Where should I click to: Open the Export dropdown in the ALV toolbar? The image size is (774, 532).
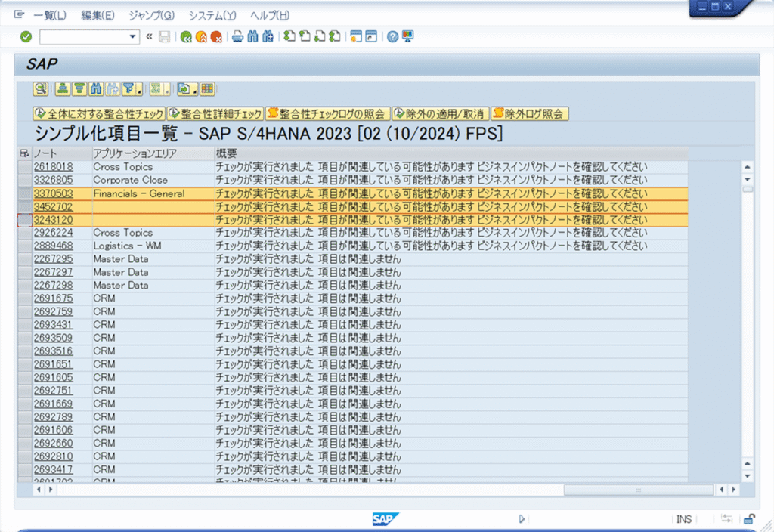click(x=187, y=89)
